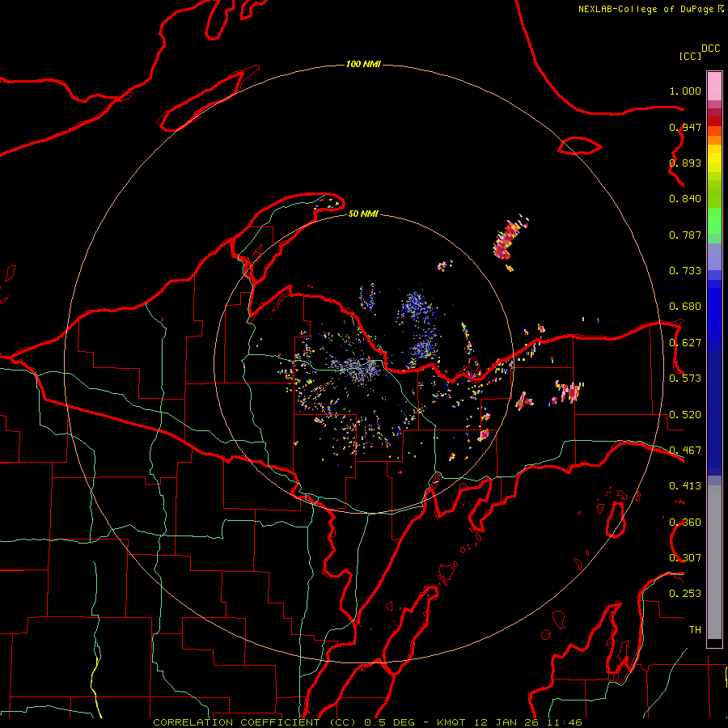The width and height of the screenshot is (728, 728).
Task: Click the pink radar echo northeast over the lake
Action: coord(507,239)
